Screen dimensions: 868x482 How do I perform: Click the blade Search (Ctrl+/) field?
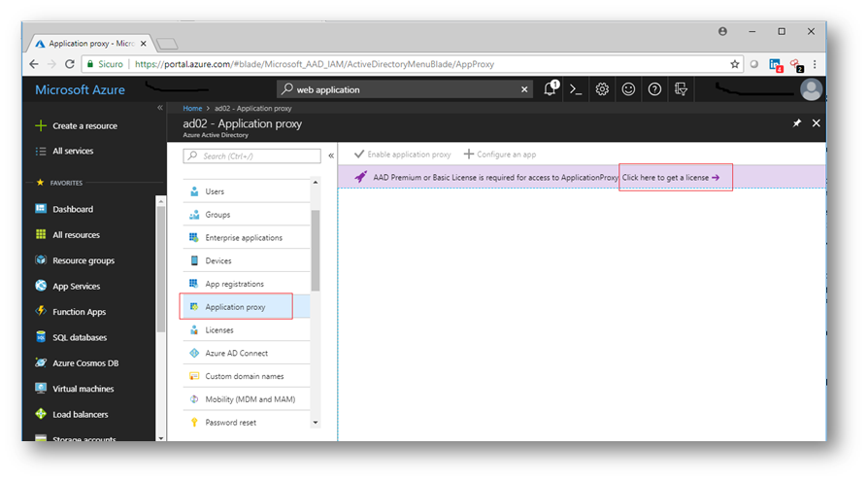pyautogui.click(x=251, y=155)
